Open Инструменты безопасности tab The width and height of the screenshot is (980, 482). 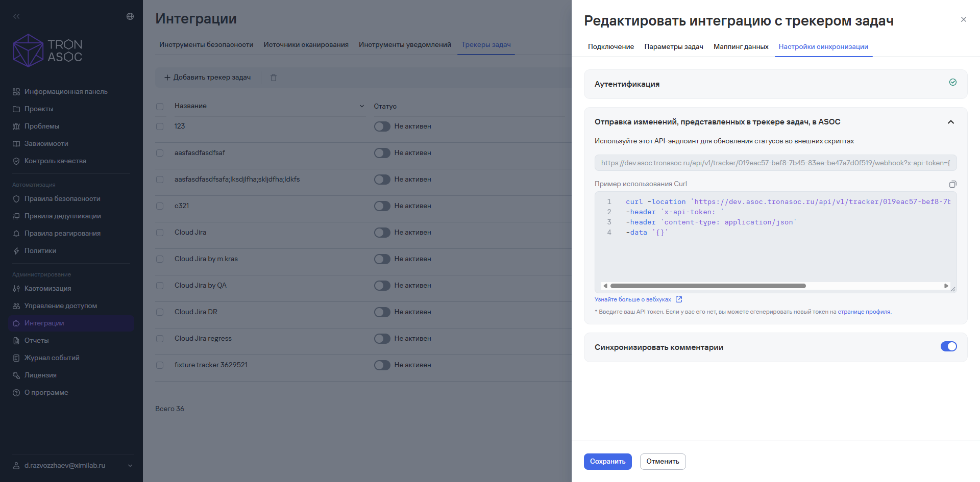[x=206, y=45]
